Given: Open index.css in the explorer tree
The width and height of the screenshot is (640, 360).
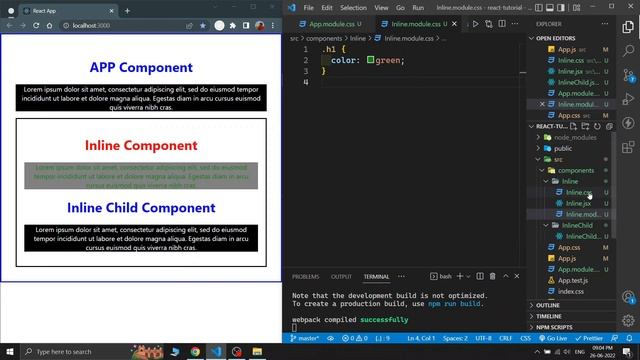Looking at the screenshot, I should click(571, 291).
